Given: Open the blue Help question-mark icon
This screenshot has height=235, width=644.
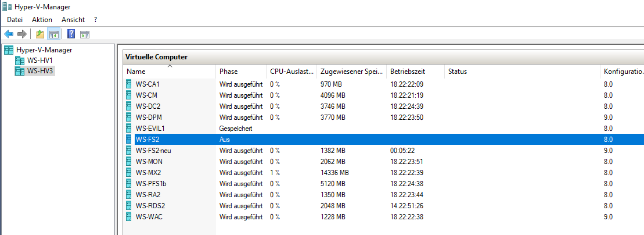Looking at the screenshot, I should 71,34.
